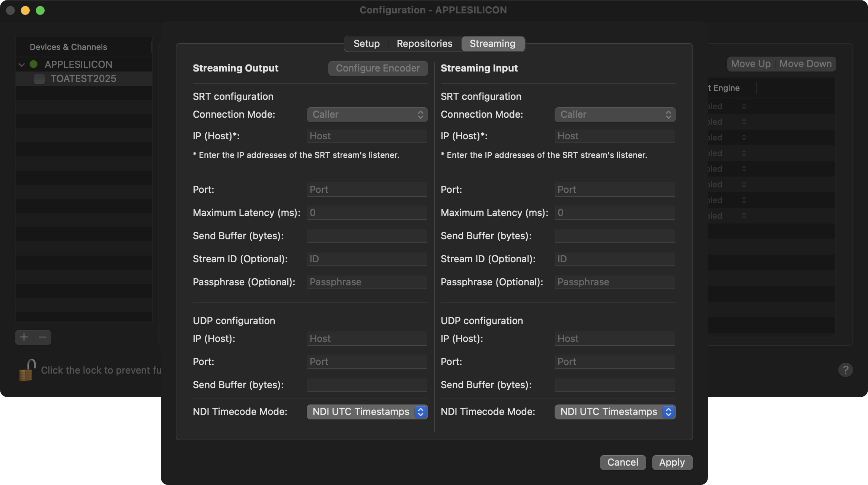Screen dimensions: 868x485
Task: Click the Streaming Input Passphrase field
Action: 615,282
